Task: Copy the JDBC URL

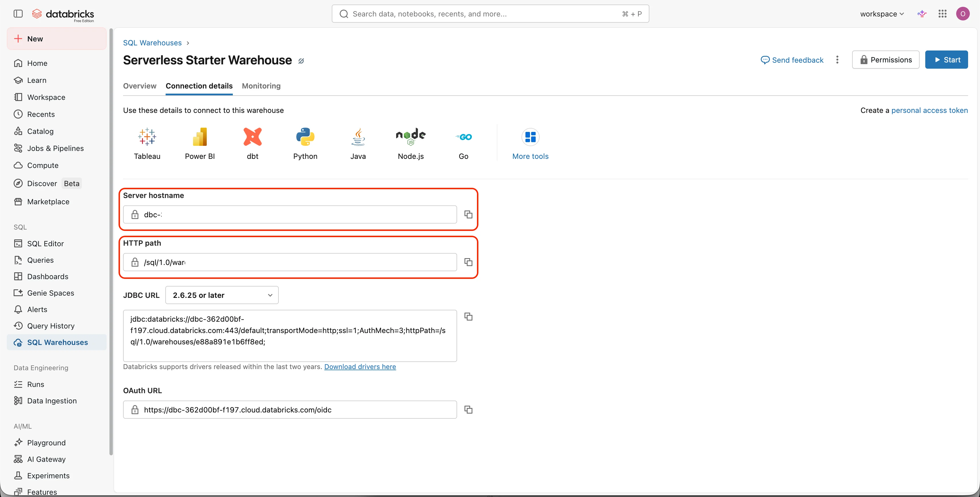Action: tap(468, 316)
